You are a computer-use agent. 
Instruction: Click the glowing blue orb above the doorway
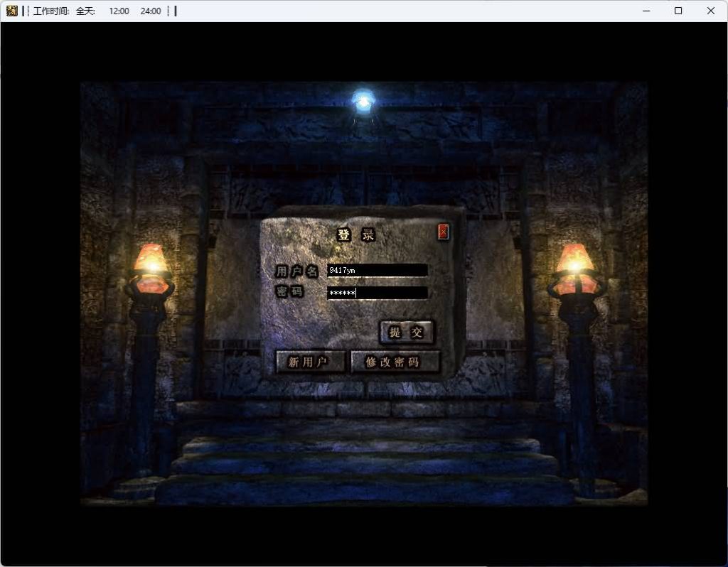click(x=363, y=102)
